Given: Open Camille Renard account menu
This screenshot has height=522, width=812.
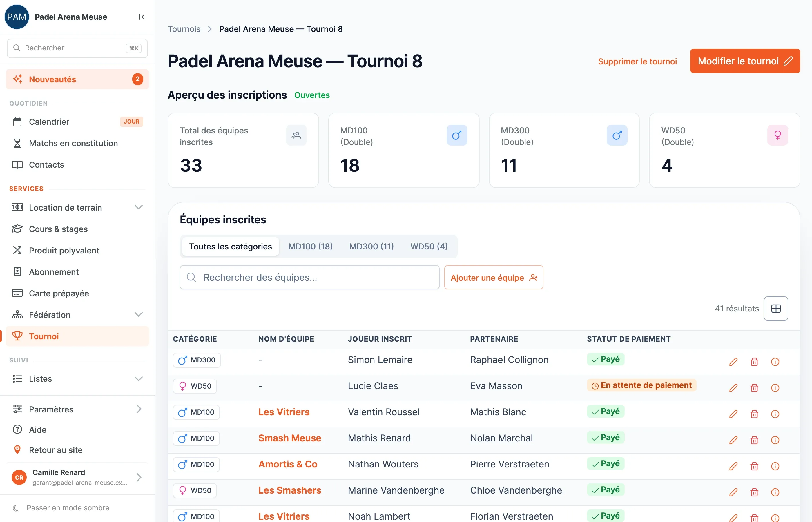Looking at the screenshot, I should point(77,477).
